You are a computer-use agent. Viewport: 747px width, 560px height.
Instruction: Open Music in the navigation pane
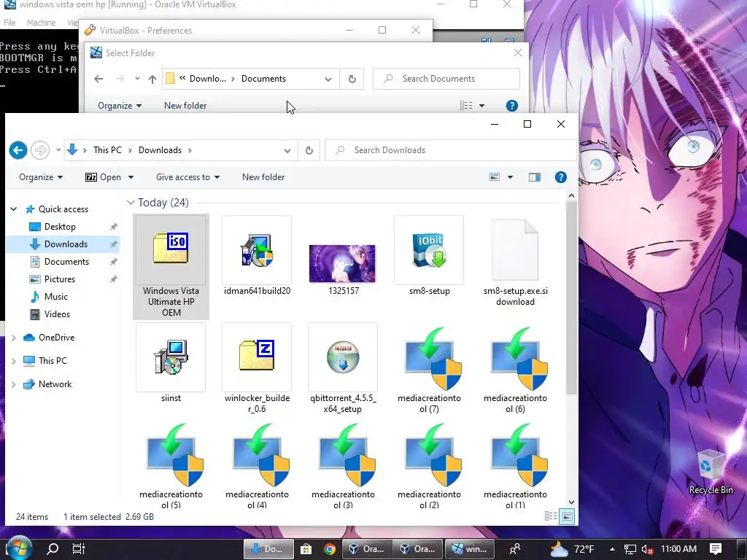[55, 297]
